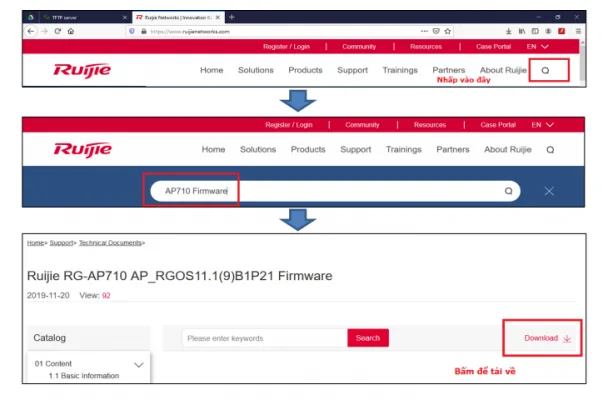The width and height of the screenshot is (603, 400).
Task: Open Support menu in the browser window header
Action: (352, 70)
